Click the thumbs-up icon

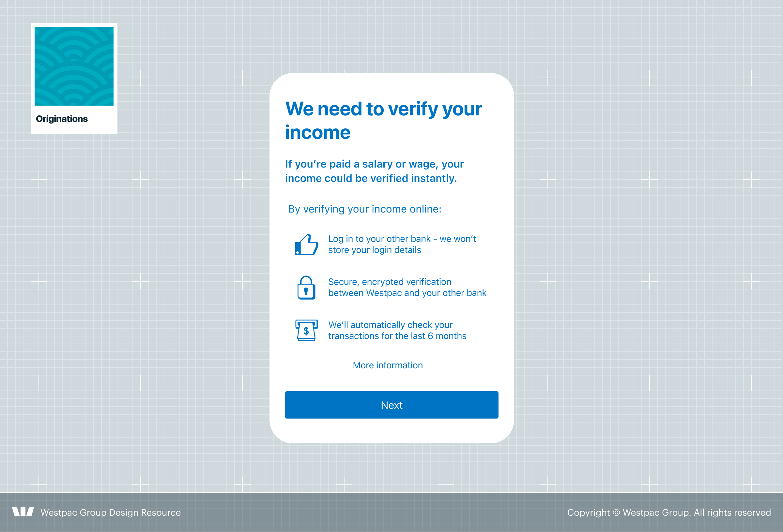306,245
